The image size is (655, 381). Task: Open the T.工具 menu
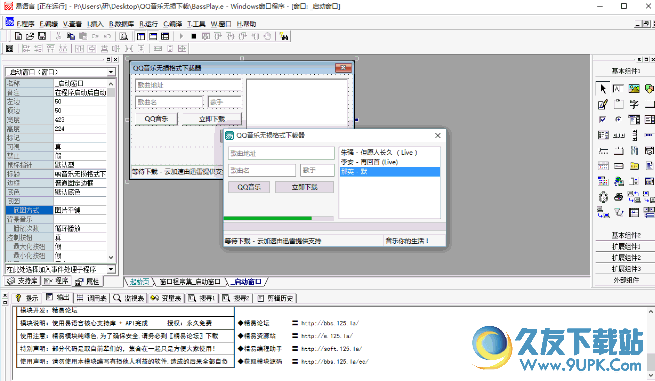pos(196,24)
